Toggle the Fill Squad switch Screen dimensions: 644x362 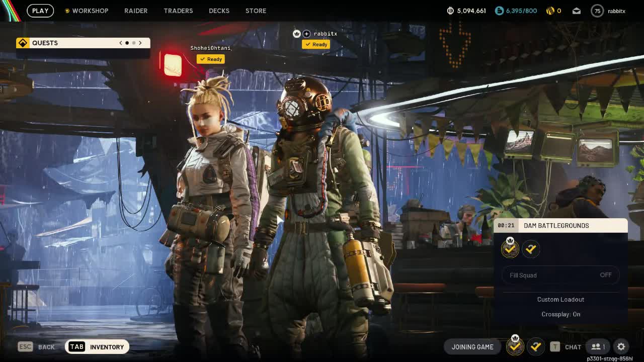(x=560, y=275)
